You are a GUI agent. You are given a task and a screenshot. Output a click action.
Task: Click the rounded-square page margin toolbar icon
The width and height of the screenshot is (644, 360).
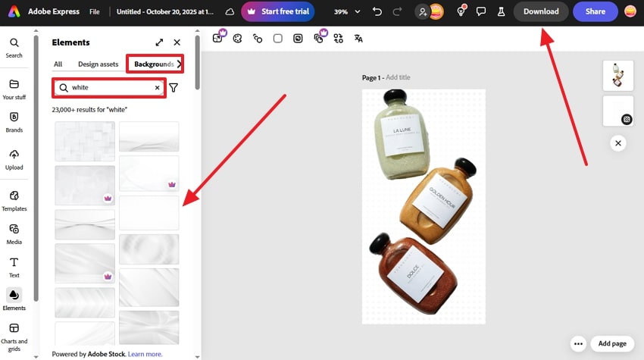[x=298, y=39]
